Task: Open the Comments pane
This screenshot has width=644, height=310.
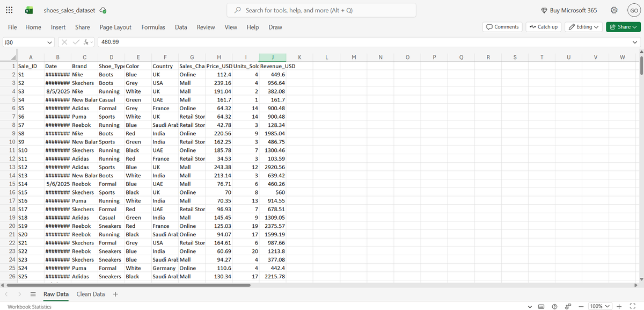Action: point(502,27)
